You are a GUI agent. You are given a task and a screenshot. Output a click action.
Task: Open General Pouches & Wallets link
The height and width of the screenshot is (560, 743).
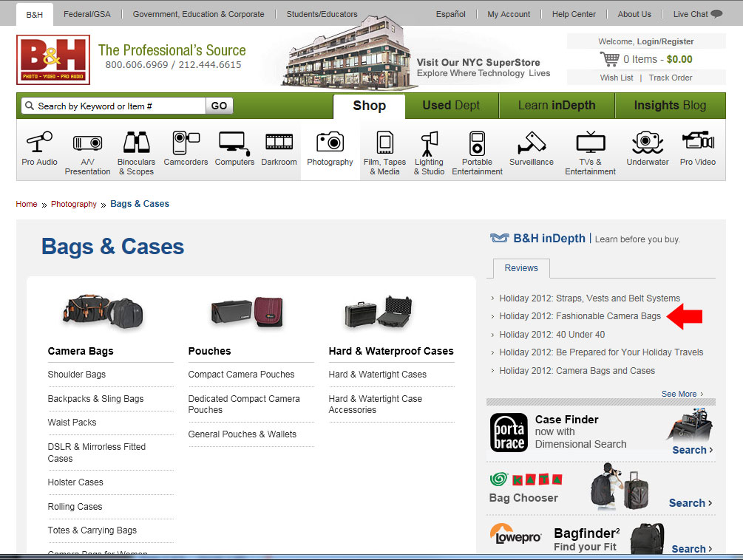(242, 434)
